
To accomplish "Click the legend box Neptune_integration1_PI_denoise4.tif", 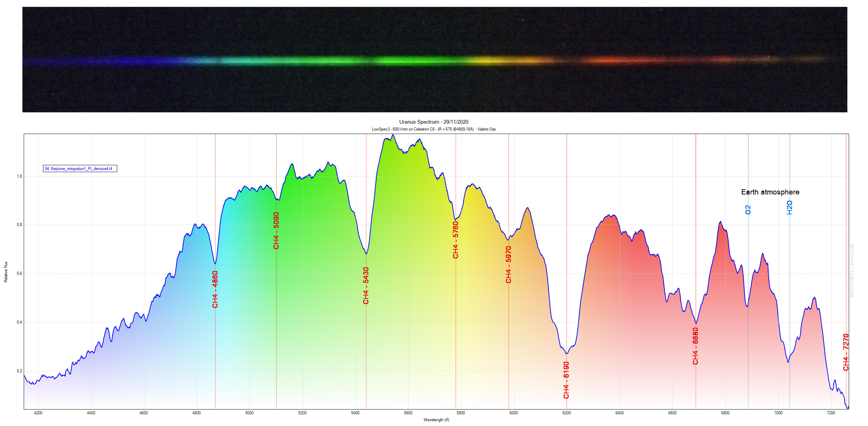I will pos(80,168).
